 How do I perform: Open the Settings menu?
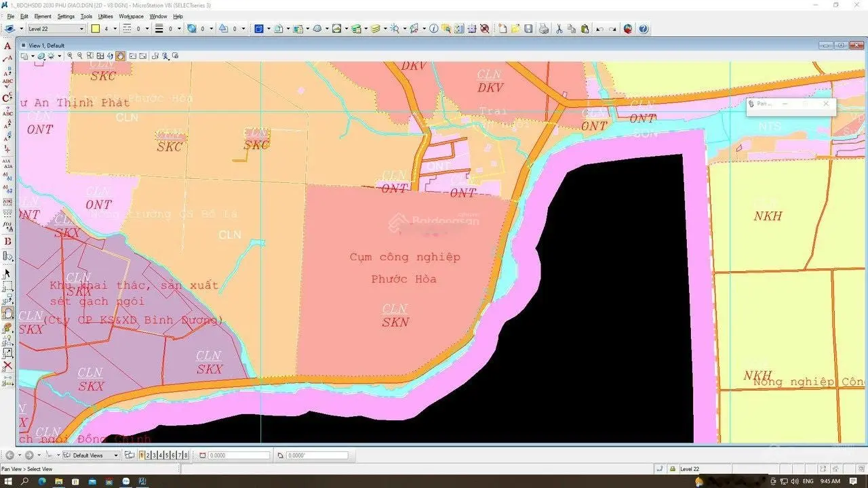coord(66,16)
